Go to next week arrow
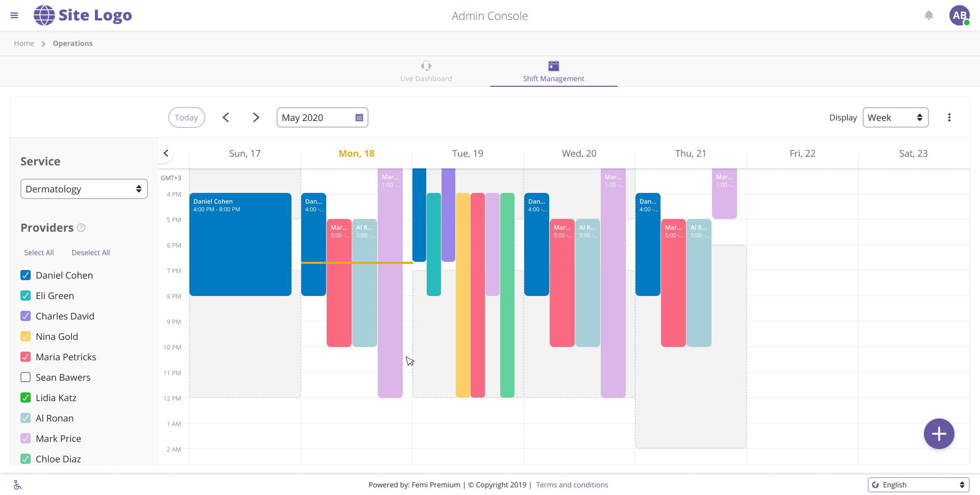 pyautogui.click(x=256, y=117)
